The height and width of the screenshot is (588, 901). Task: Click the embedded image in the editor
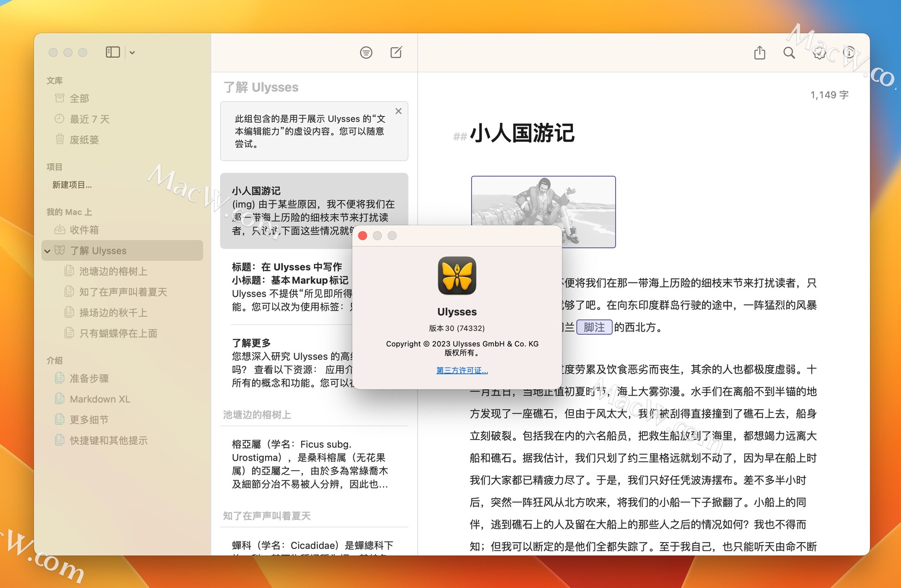point(543,211)
